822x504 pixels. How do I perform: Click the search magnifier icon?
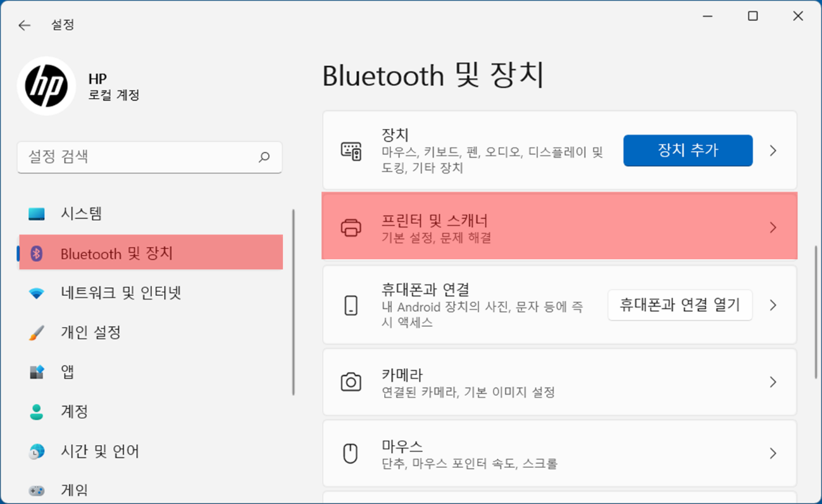pyautogui.click(x=265, y=157)
